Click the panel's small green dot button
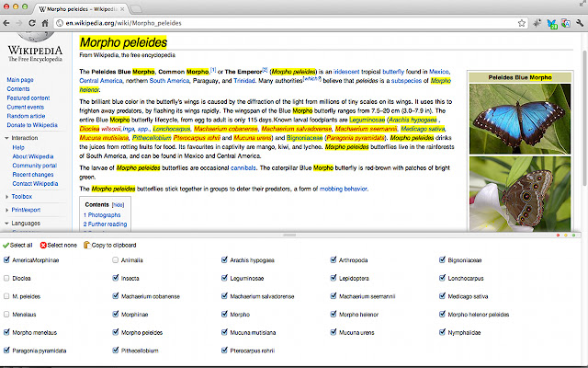 [573, 236]
